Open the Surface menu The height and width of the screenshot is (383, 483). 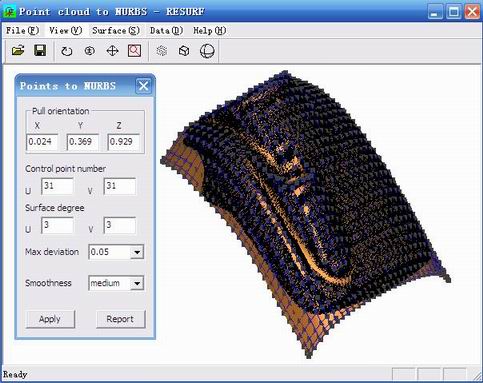(x=116, y=31)
